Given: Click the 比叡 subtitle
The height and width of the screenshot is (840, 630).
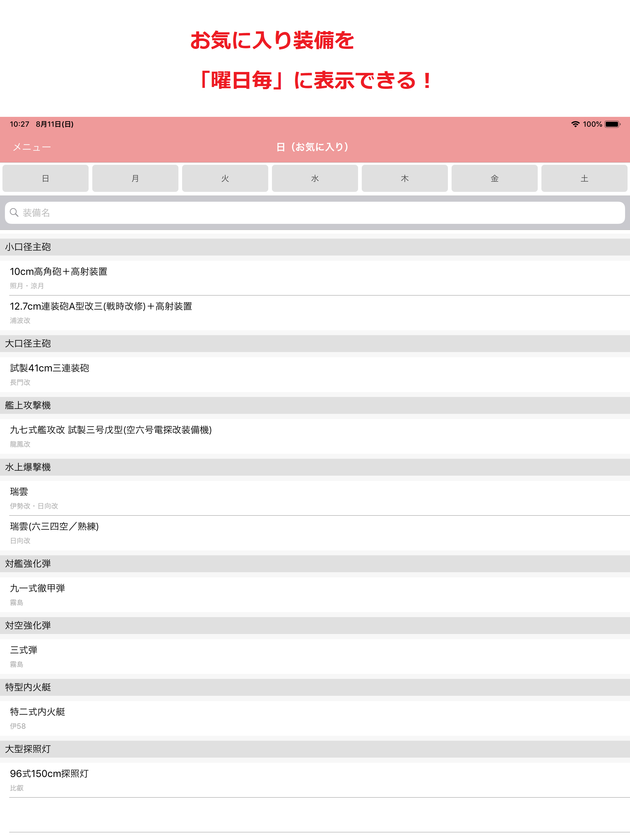Looking at the screenshot, I should coord(17,788).
